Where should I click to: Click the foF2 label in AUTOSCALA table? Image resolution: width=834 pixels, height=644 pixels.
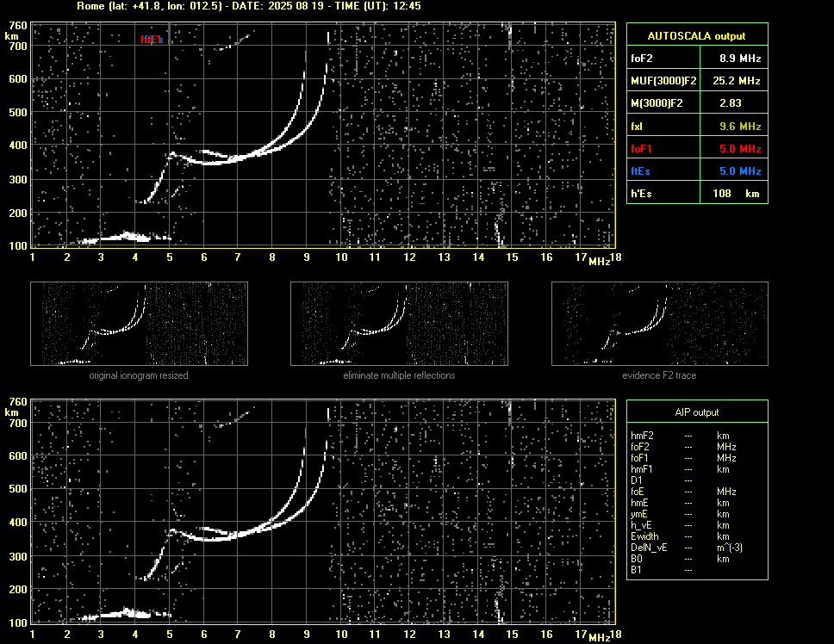coord(642,59)
